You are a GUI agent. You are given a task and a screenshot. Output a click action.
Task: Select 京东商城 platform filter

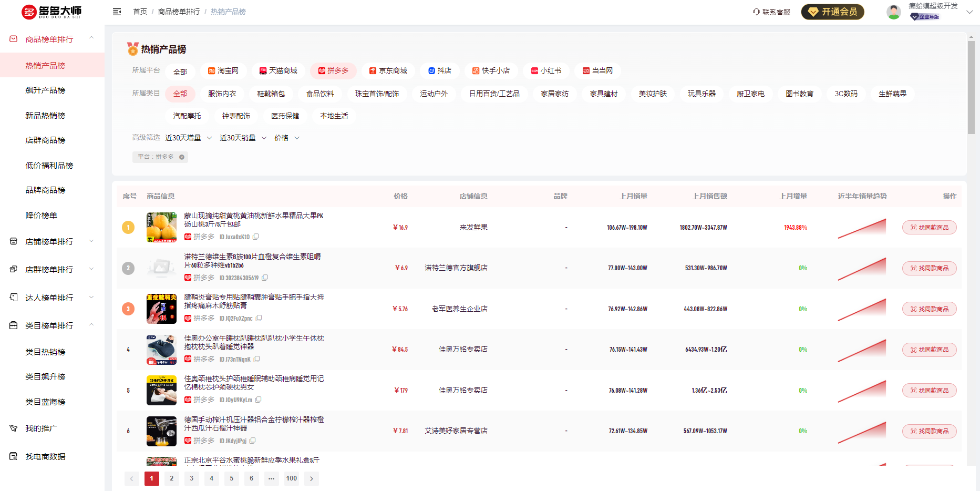point(388,70)
